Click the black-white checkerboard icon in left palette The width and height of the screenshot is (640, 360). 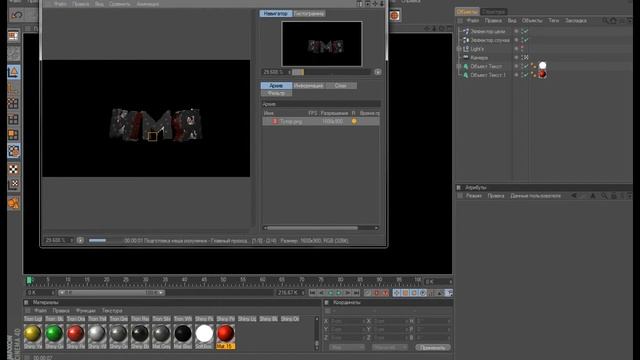coord(13,169)
